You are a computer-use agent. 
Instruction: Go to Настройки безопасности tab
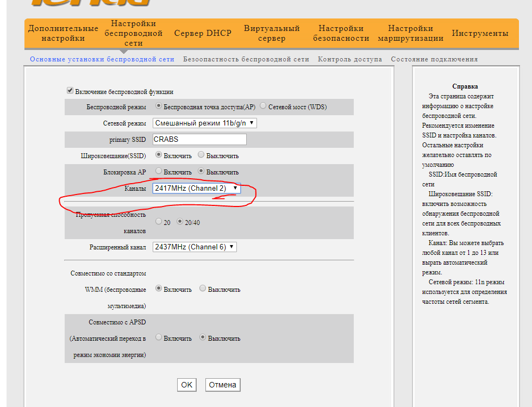point(341,33)
